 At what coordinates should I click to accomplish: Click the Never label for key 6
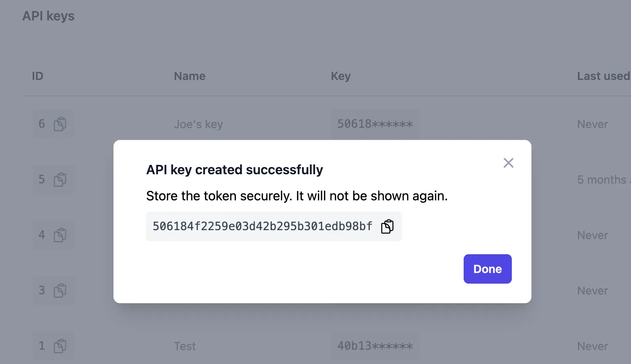(x=592, y=124)
